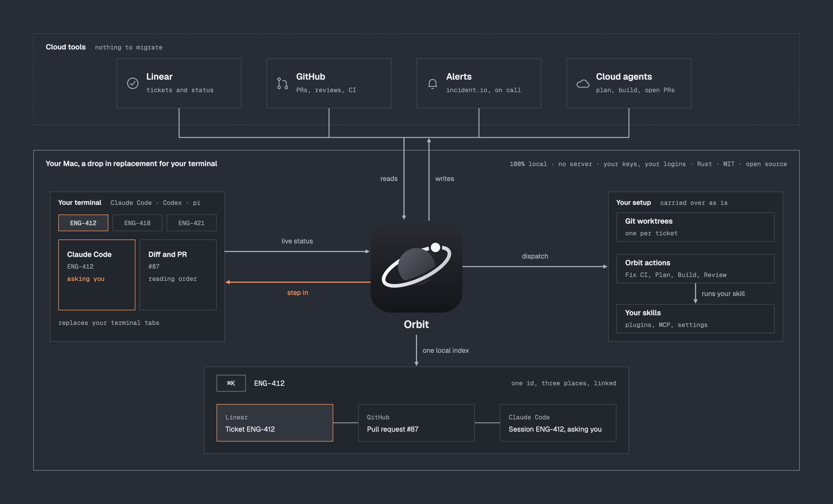
Task: Click the Git worktrees box
Action: (x=695, y=227)
